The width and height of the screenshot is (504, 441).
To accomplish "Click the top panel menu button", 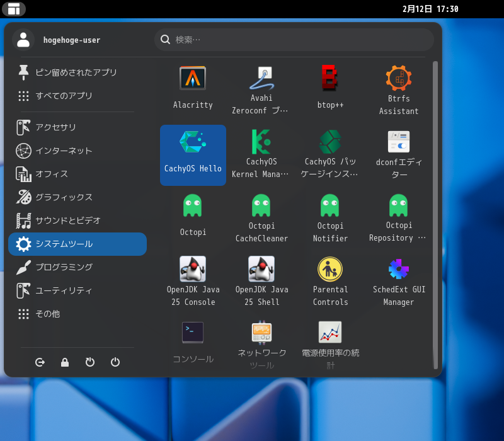I will 14,9.
